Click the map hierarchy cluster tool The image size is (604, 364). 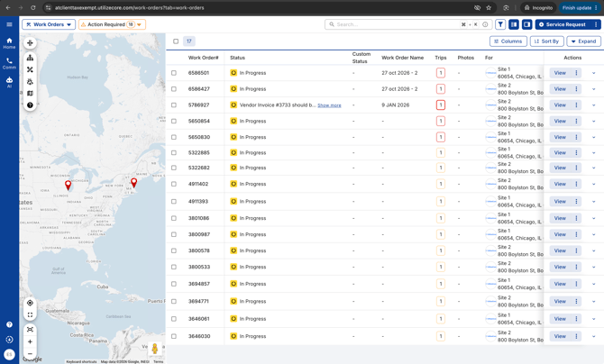[x=30, y=58]
